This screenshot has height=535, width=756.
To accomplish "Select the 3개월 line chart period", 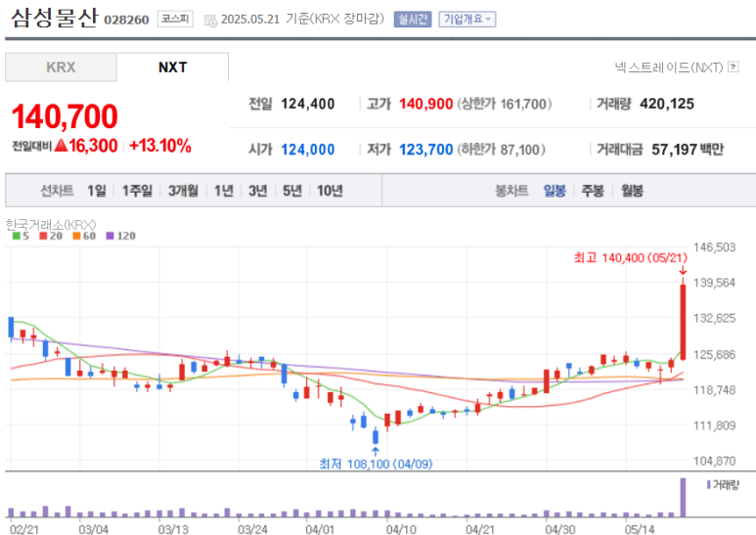I will (x=183, y=191).
